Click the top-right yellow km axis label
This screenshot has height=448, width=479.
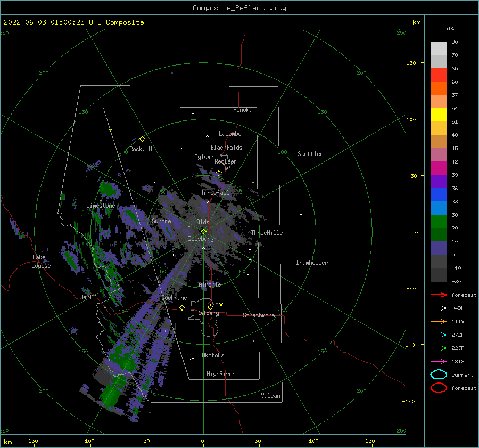(417, 22)
